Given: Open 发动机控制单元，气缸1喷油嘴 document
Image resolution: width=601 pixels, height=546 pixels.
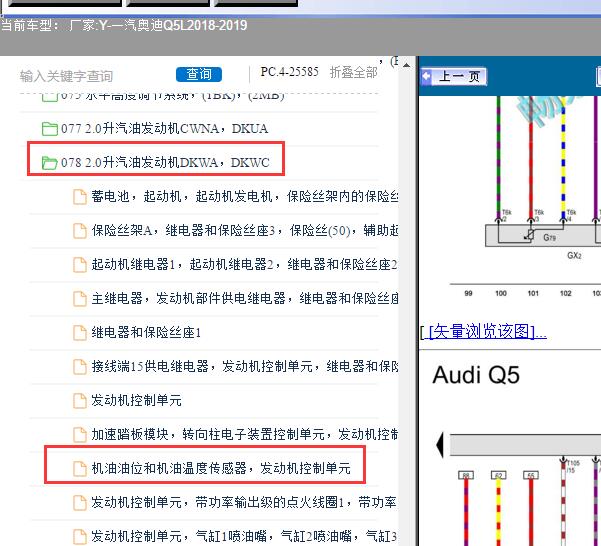Looking at the screenshot, I should [245, 536].
